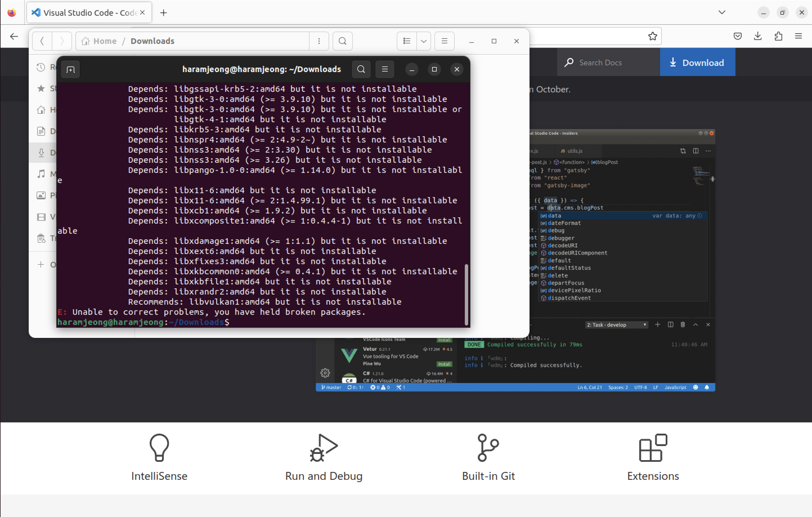812x517 pixels.
Task: Click the Download button on VS Code site
Action: (x=697, y=63)
